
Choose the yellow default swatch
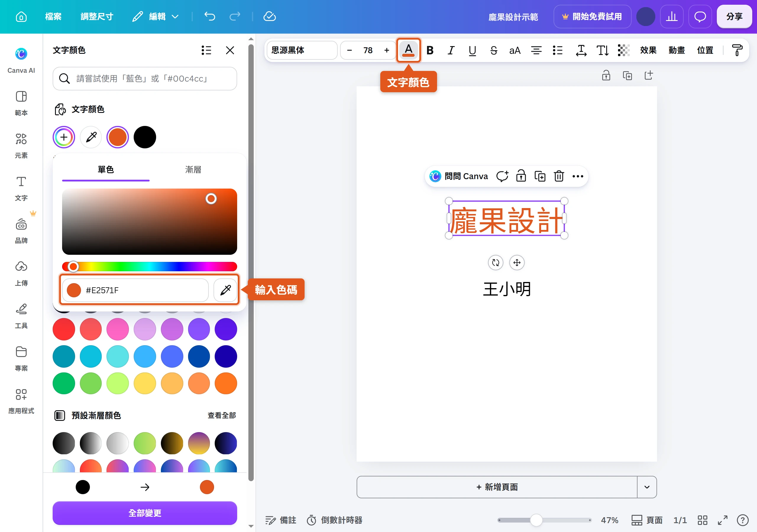tap(145, 383)
